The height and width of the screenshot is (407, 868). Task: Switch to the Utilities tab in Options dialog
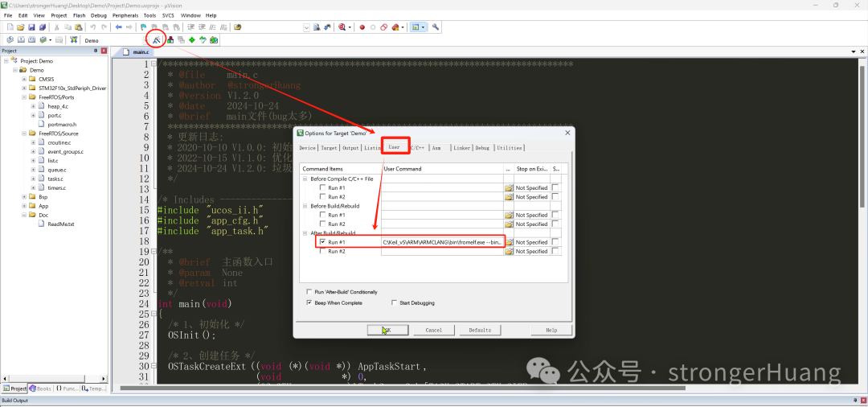click(x=509, y=148)
